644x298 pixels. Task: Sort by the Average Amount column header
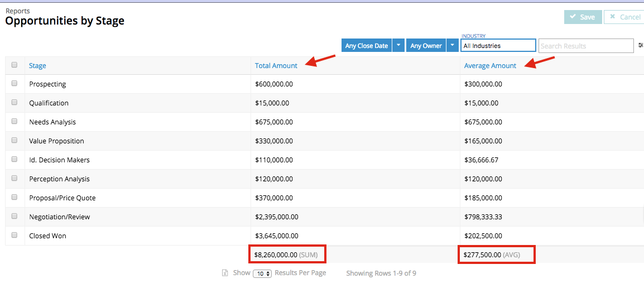[490, 66]
